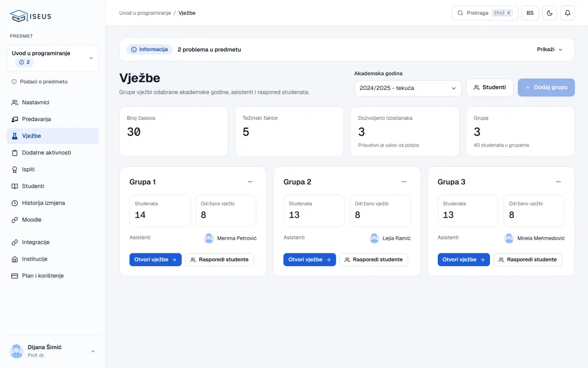The width and height of the screenshot is (588, 368).
Task: Click the Dozvoljeno izostanaka card
Action: click(x=405, y=131)
